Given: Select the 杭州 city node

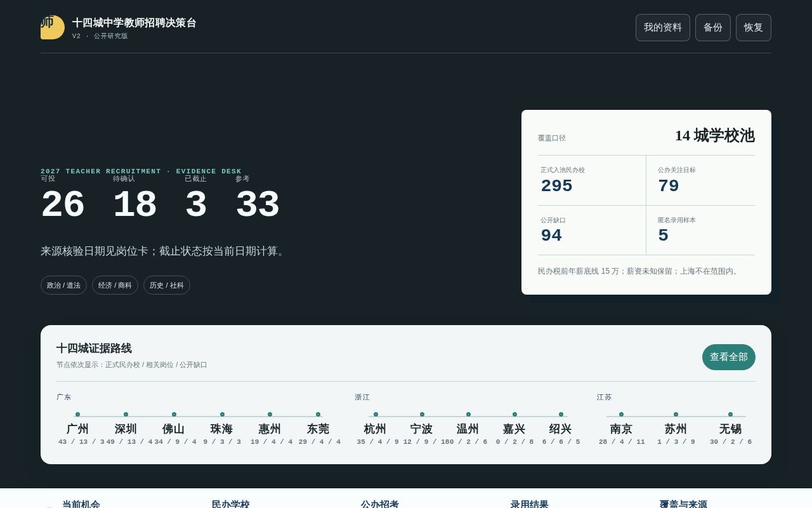Looking at the screenshot, I should [376, 429].
